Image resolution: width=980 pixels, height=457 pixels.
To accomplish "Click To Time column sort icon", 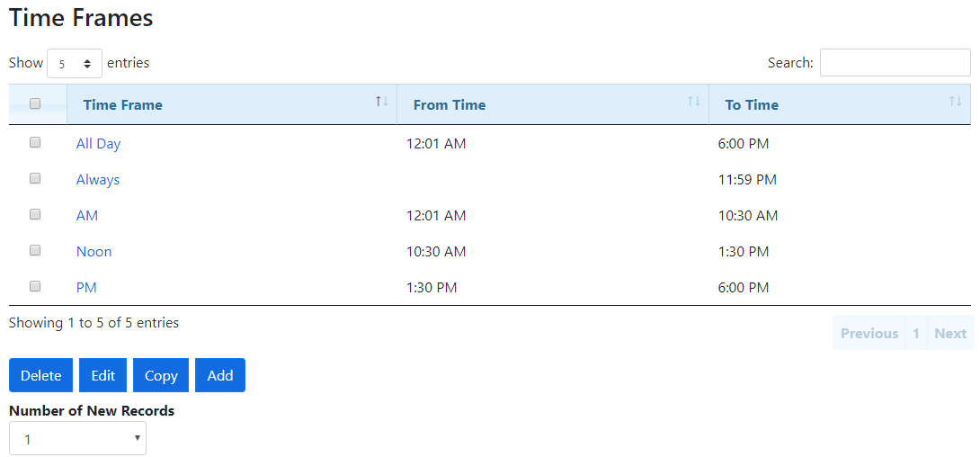I will click(955, 102).
